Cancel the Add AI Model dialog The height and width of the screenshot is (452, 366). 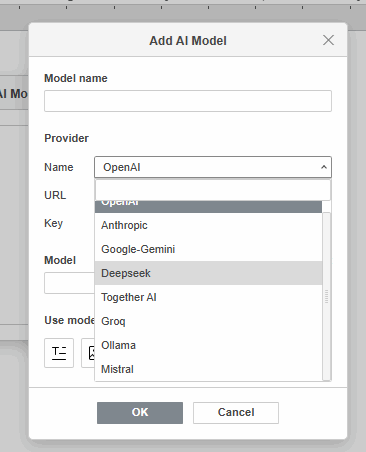(x=236, y=413)
